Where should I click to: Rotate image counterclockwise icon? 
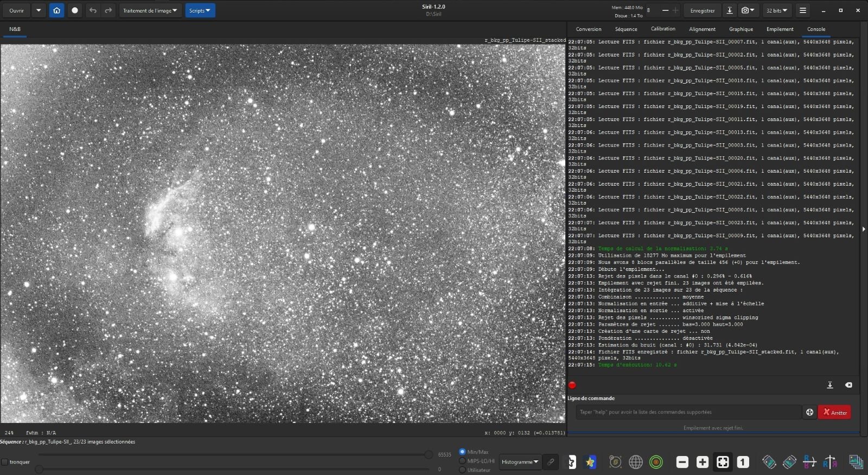[769, 462]
